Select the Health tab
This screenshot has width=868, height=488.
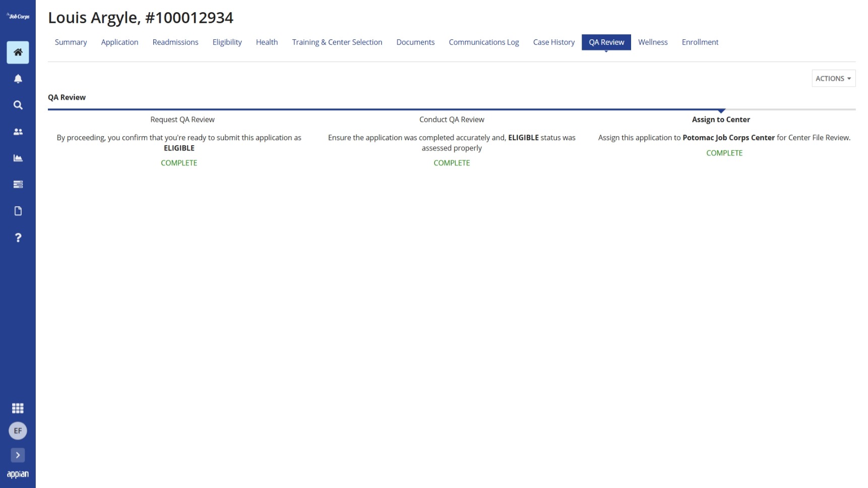pos(267,42)
